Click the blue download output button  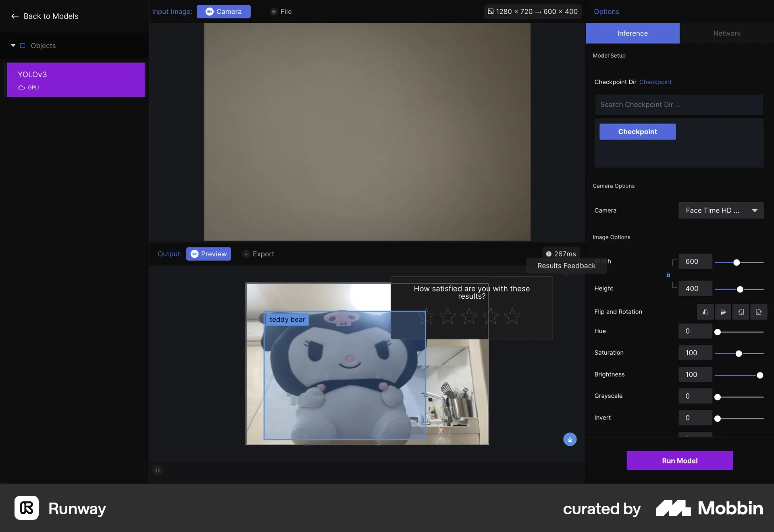570,439
